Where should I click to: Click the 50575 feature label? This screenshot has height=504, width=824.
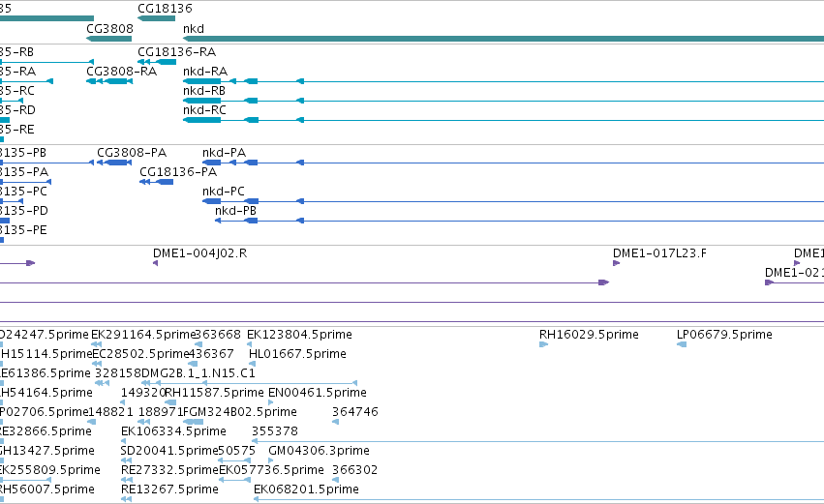click(236, 452)
